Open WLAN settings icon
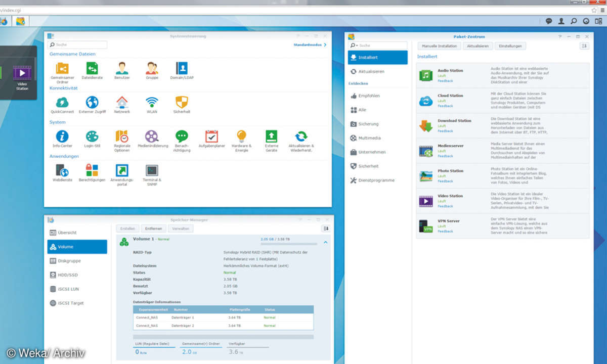607x364 pixels. 152,103
